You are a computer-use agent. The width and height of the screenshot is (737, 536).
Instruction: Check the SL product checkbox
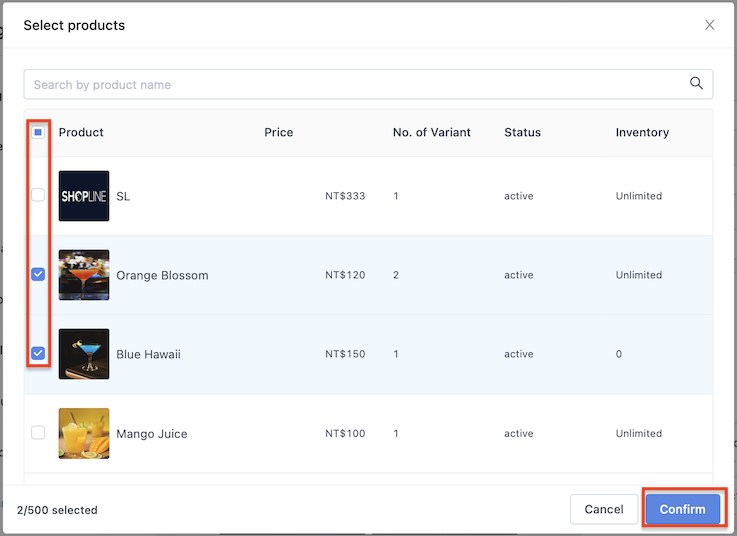pos(38,195)
